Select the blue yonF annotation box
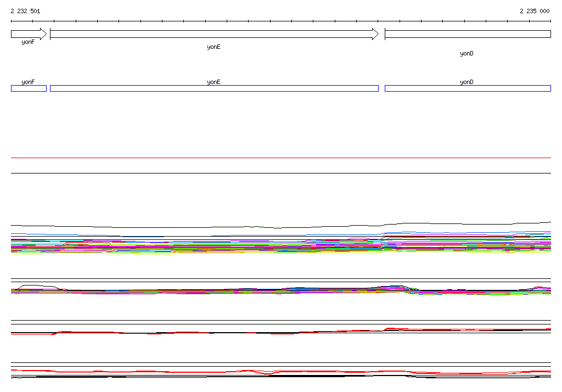Viewport: 562px width, 392px height. click(x=29, y=88)
